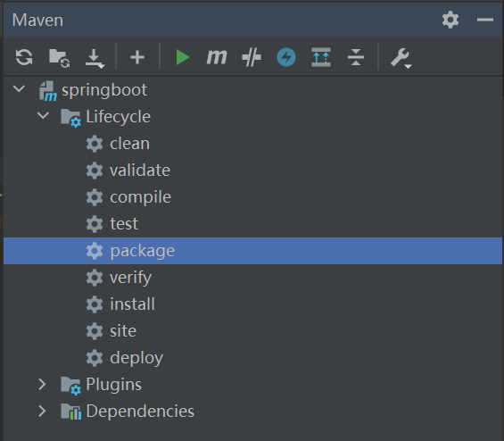Click gear icon beside install
This screenshot has width=504, height=441.
(95, 304)
